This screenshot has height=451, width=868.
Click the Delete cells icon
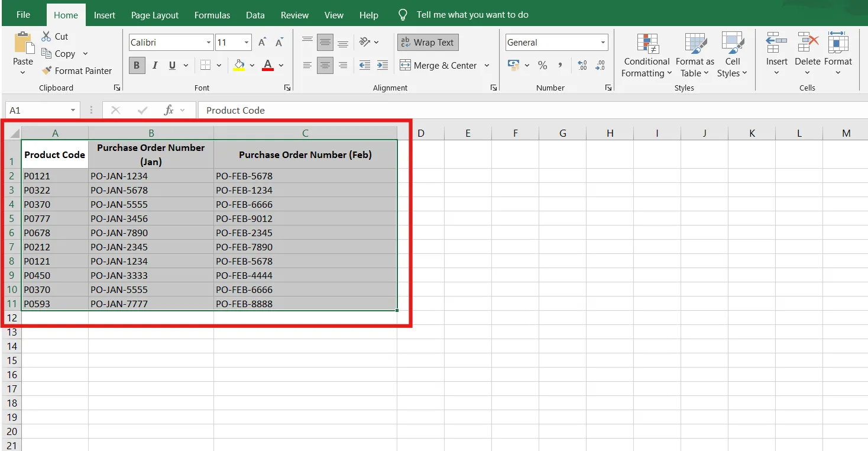pyautogui.click(x=807, y=43)
